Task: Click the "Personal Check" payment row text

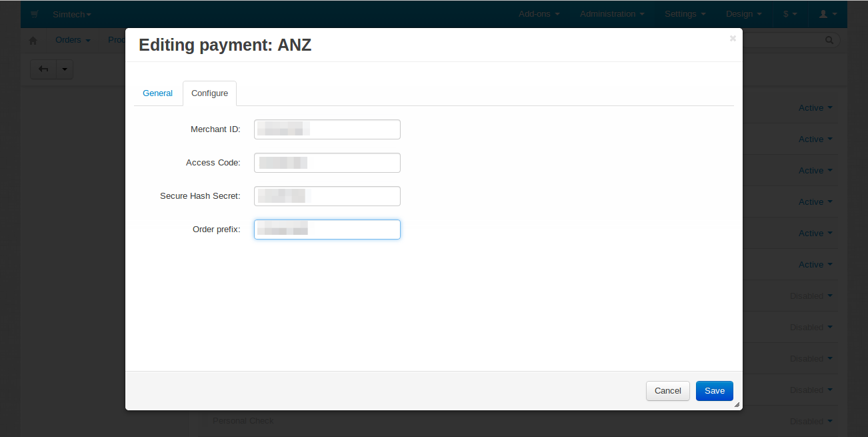Action: pyautogui.click(x=243, y=421)
